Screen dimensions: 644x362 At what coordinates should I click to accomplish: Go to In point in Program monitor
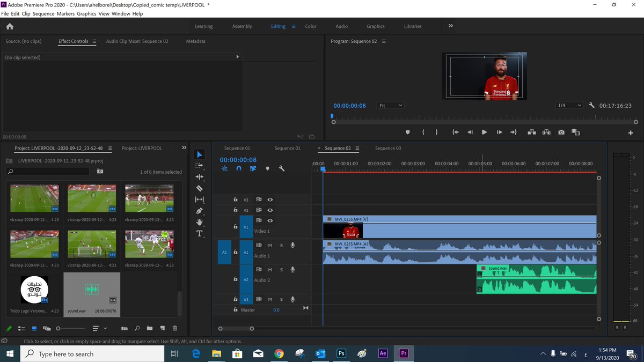tap(455, 132)
